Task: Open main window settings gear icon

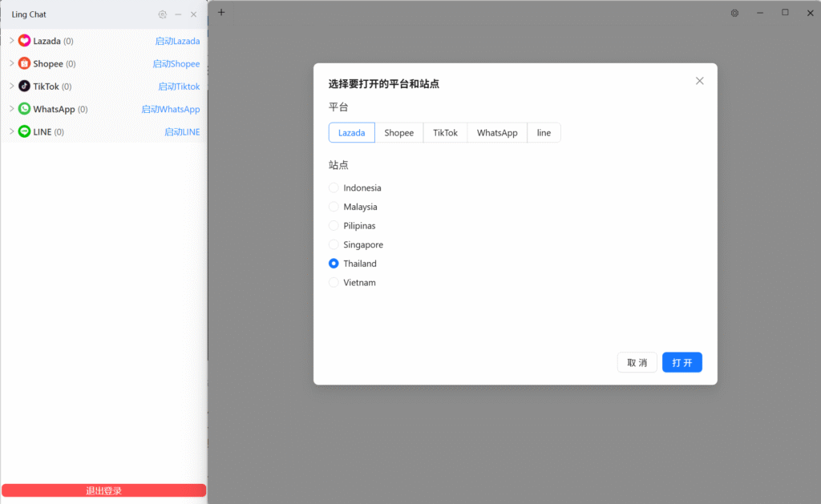Action: 734,13
